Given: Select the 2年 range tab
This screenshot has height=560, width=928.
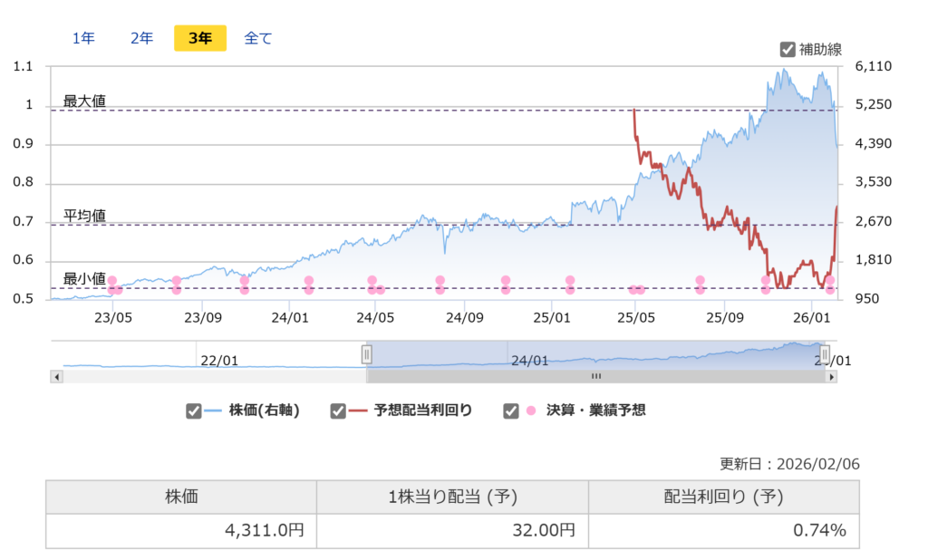Looking at the screenshot, I should 141,38.
